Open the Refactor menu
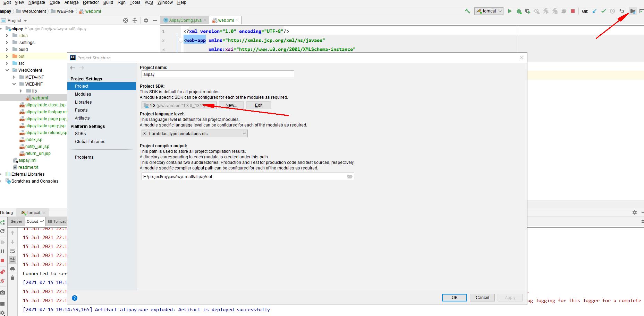The image size is (644, 316). click(x=91, y=2)
